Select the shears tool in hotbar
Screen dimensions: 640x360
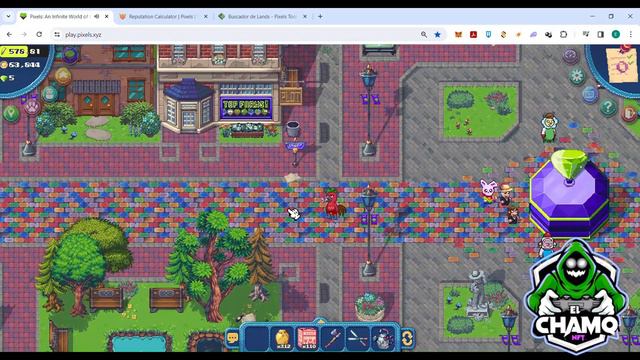coord(358,338)
